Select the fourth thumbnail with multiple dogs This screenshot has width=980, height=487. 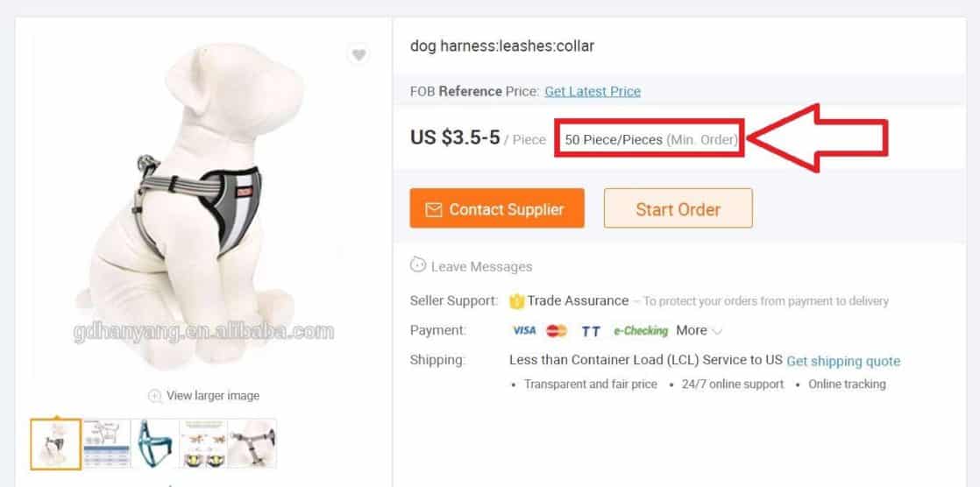pyautogui.click(x=203, y=444)
